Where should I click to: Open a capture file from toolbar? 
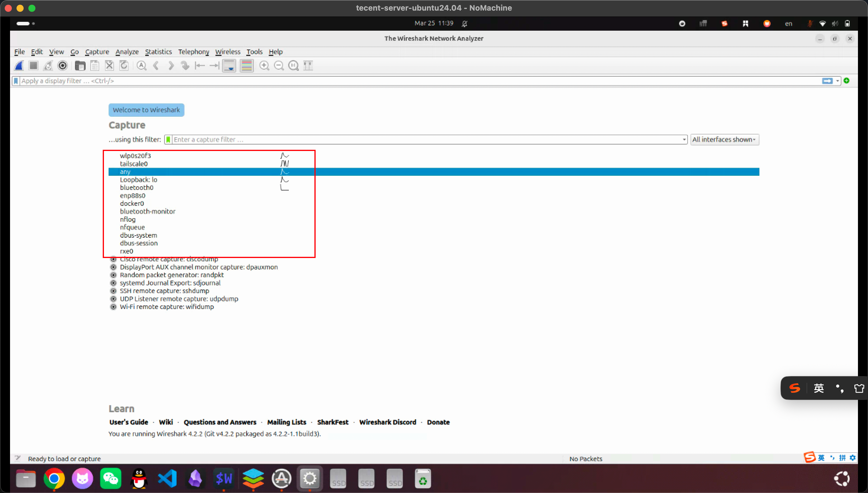pos(80,65)
